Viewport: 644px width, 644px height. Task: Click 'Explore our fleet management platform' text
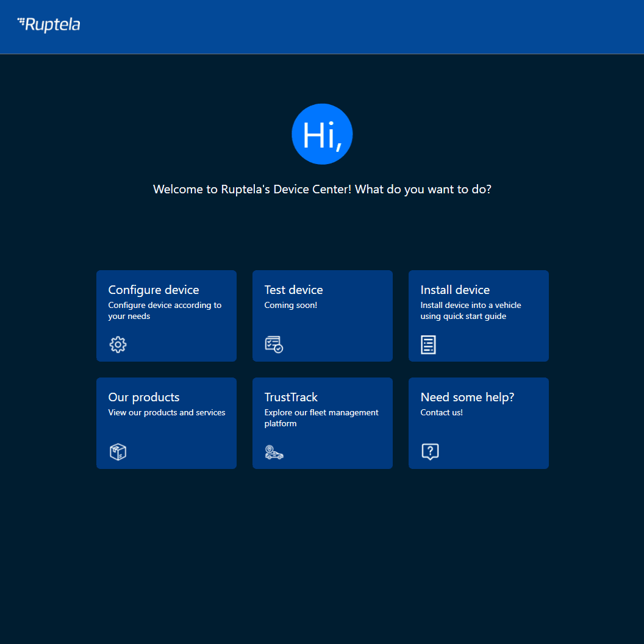click(321, 418)
